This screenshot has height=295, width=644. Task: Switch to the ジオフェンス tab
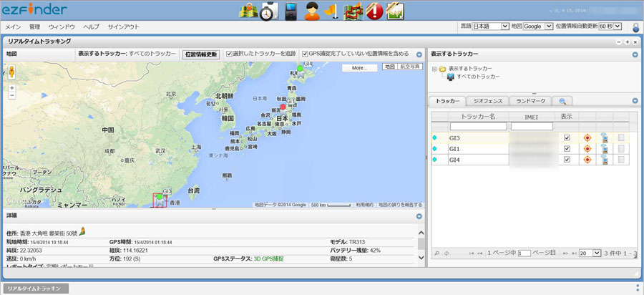(487, 101)
